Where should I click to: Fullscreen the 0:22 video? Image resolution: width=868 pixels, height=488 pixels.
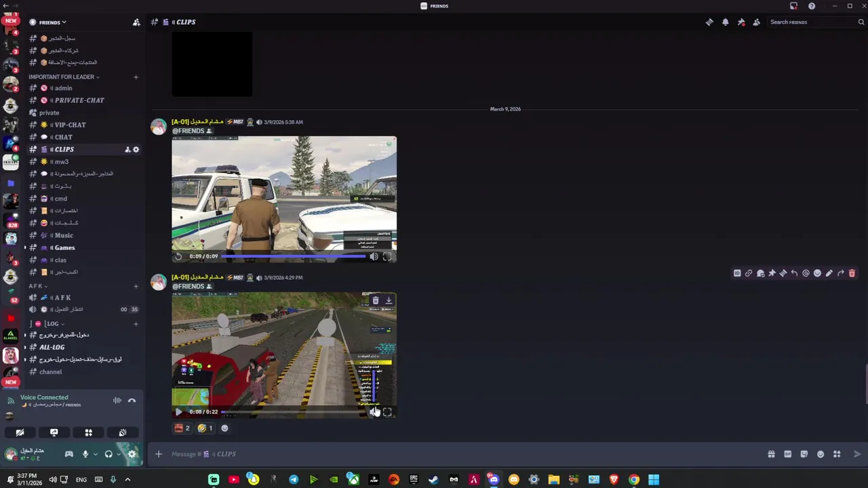[387, 412]
